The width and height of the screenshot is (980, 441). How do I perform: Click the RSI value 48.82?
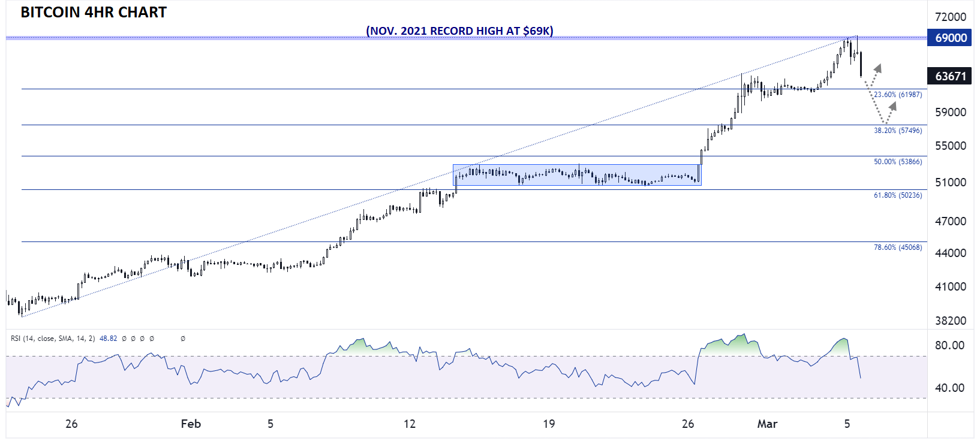109,339
